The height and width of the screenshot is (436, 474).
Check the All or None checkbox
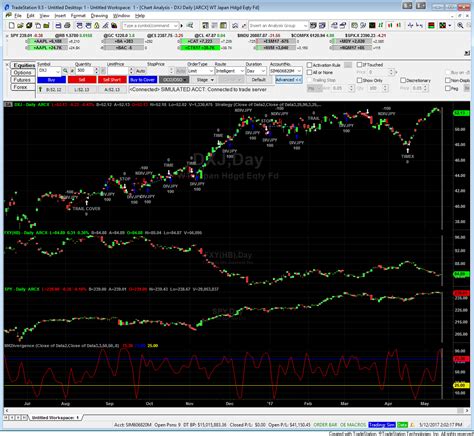tap(309, 72)
